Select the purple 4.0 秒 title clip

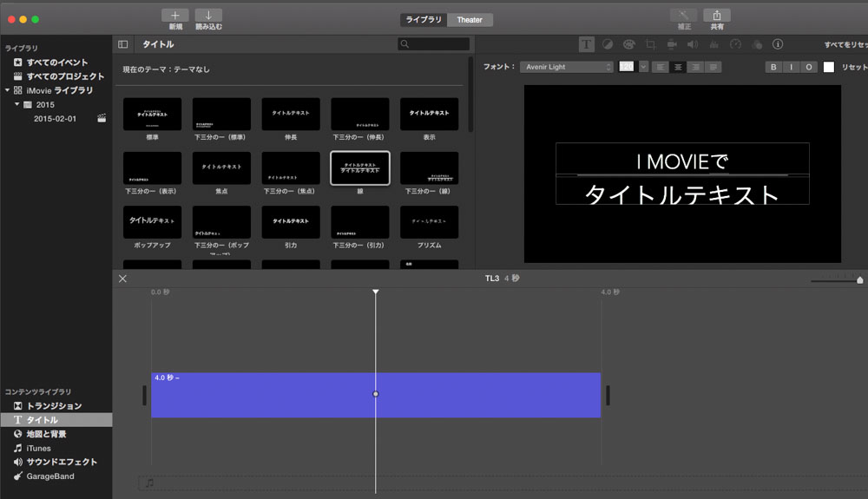376,395
